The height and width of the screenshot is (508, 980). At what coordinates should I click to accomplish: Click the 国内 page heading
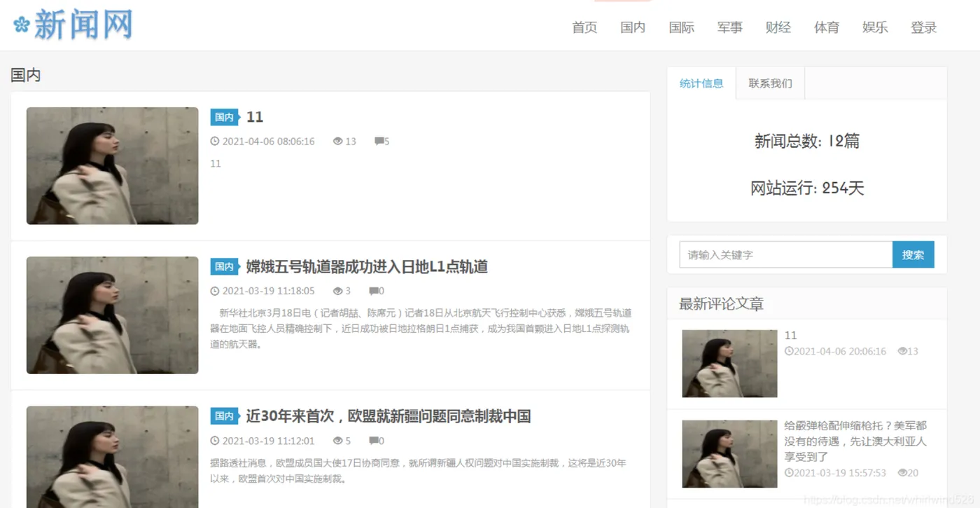pos(26,75)
